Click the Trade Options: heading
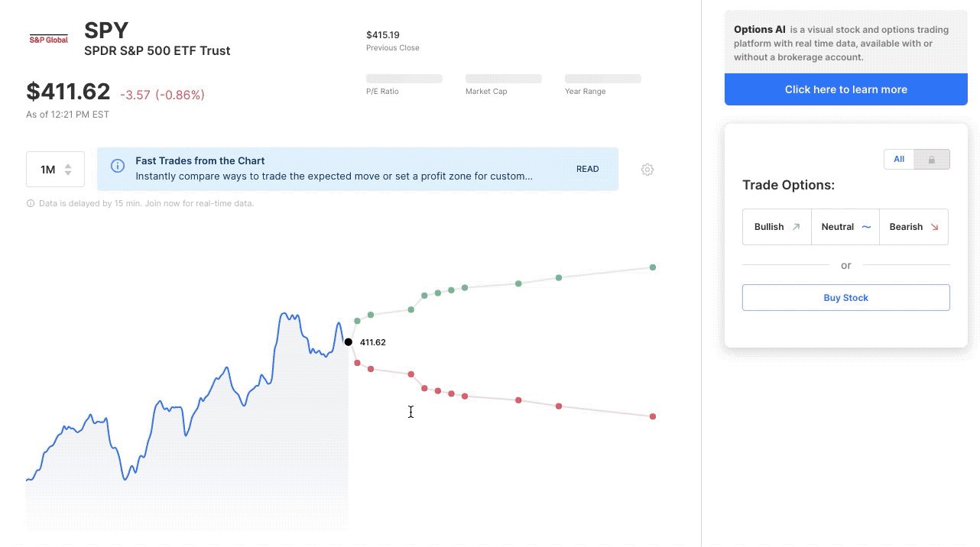 (788, 185)
